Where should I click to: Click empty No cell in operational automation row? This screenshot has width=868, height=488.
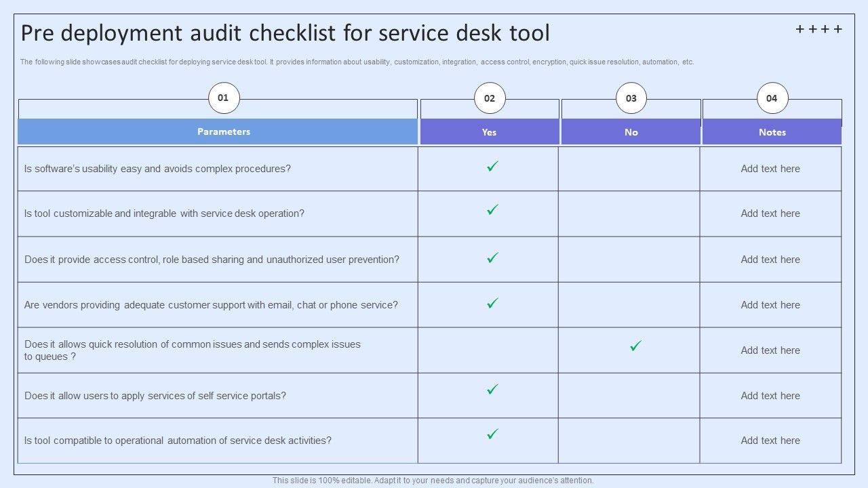pyautogui.click(x=629, y=441)
